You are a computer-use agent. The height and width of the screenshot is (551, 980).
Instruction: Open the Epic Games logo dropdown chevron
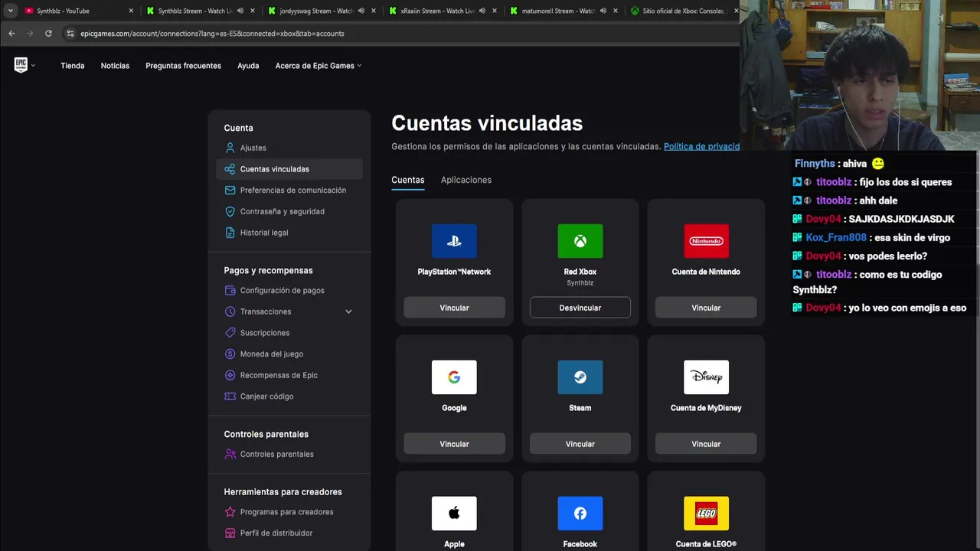33,66
